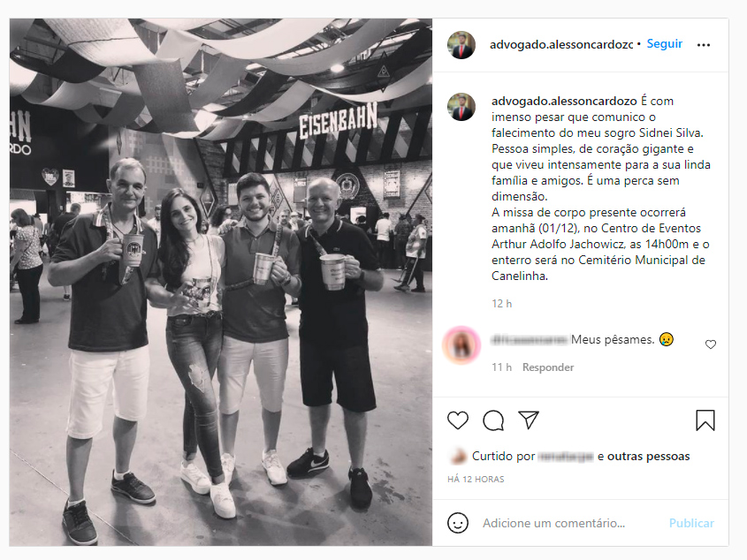Like the post with heart icon
747x560 pixels.
pyautogui.click(x=458, y=420)
